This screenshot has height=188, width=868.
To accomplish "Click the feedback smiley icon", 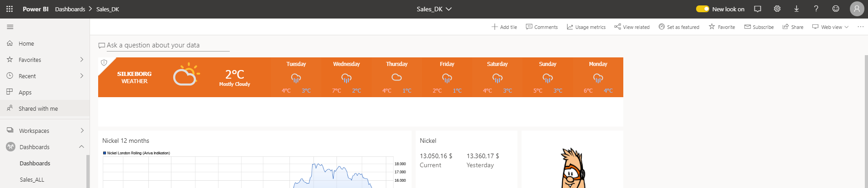I will 836,9.
